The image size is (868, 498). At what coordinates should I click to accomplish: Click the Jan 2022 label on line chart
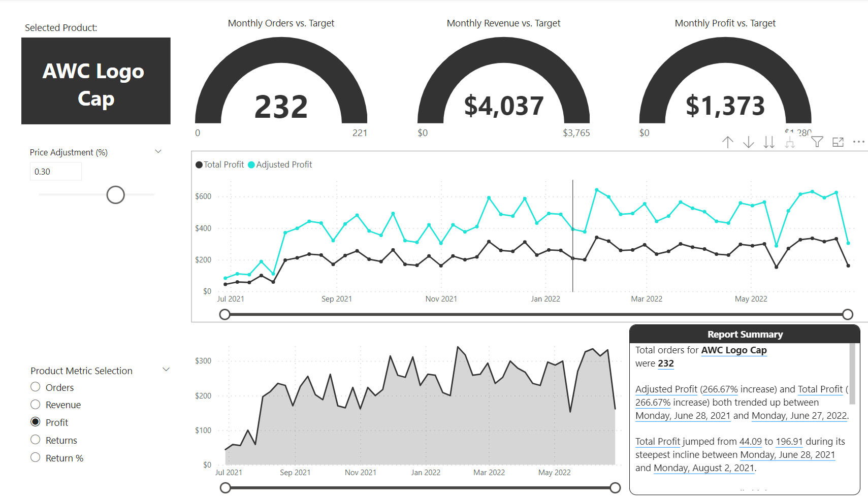tap(545, 299)
